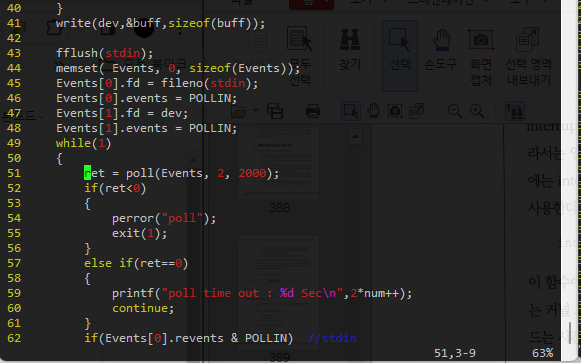Click the 'Events[0].fd = fileno(stdin);' line
Viewport: 581px width, 363px height.
pyautogui.click(x=157, y=83)
